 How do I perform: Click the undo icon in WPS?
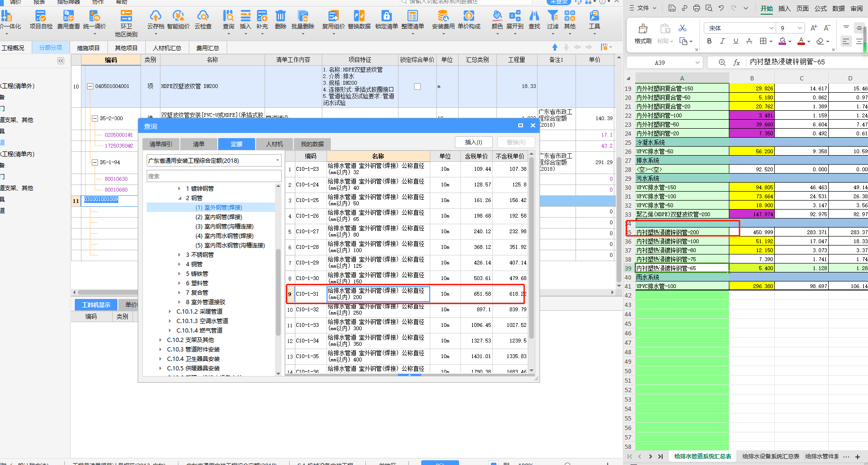pyautogui.click(x=721, y=8)
